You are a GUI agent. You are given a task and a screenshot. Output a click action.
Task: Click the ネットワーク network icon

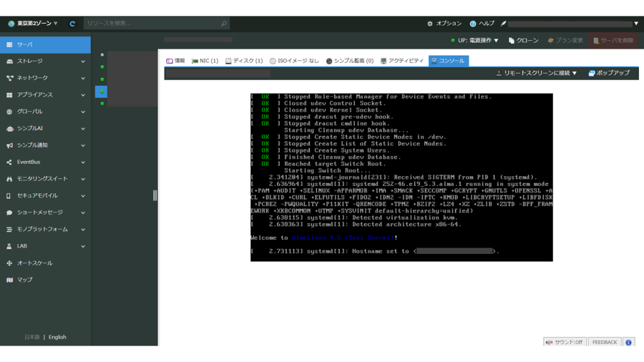click(x=9, y=78)
